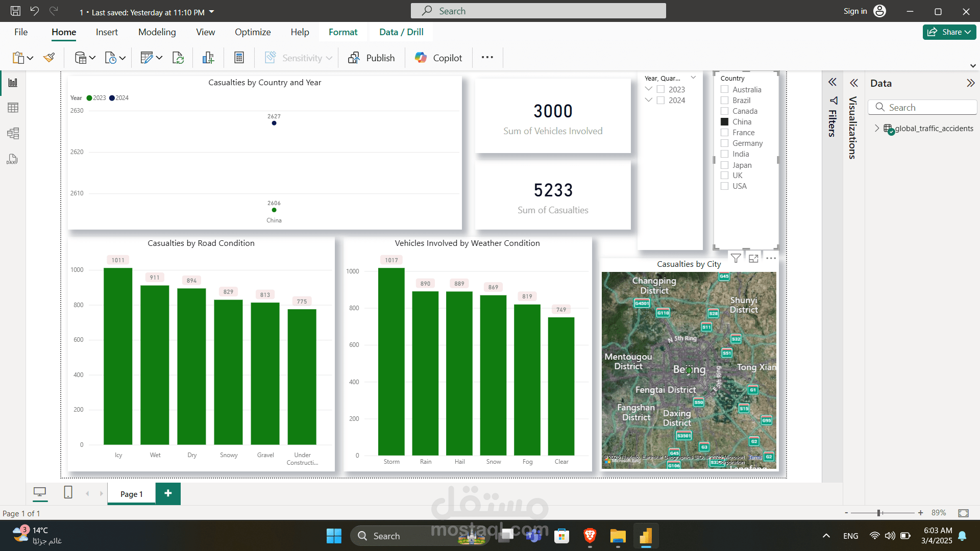Open the Modeling ribbon tab
The width and height of the screenshot is (980, 551).
pyautogui.click(x=157, y=32)
